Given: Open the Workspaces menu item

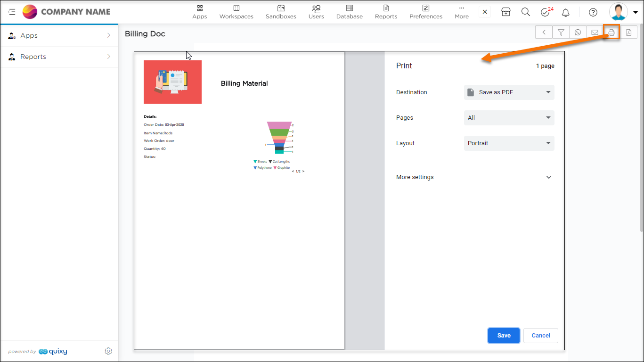Looking at the screenshot, I should pos(236,12).
